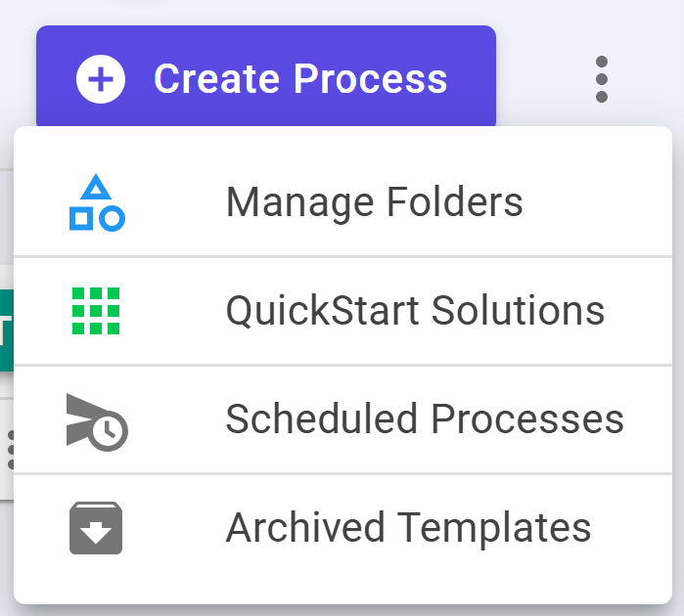Click the small clock face in the Scheduled icon
Screen dimensions: 684x616
[x=109, y=432]
